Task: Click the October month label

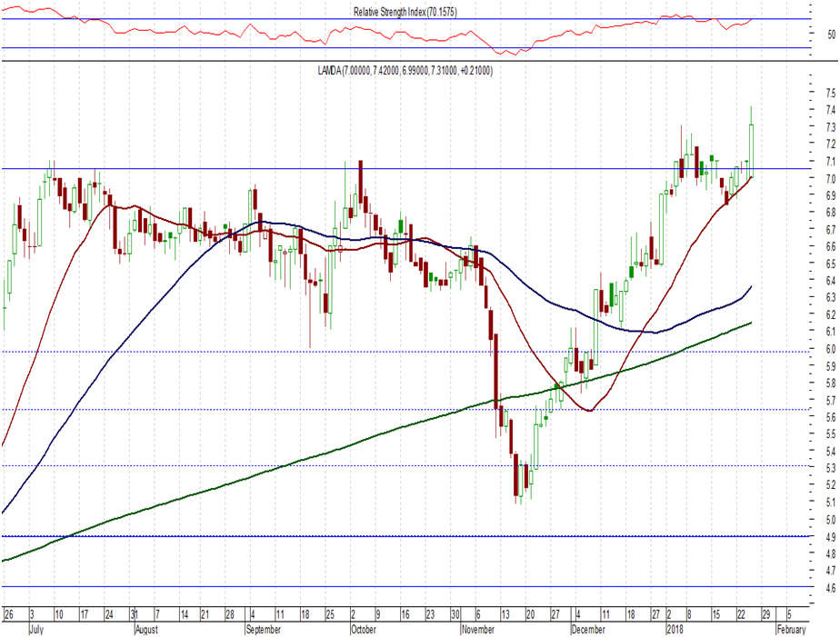Action: (364, 630)
